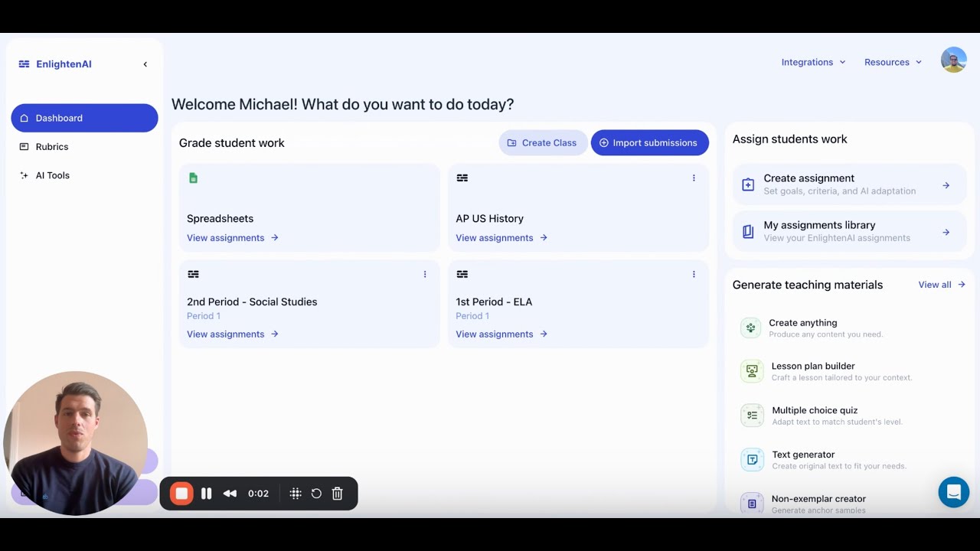The height and width of the screenshot is (551, 980).
Task: Select the Spreadsheets class title
Action: [220, 219]
